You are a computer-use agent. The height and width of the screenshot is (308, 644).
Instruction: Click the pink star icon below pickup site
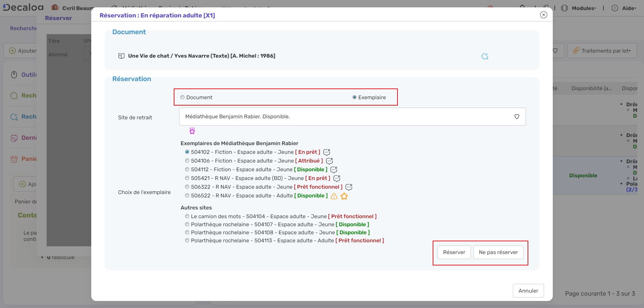click(x=192, y=131)
